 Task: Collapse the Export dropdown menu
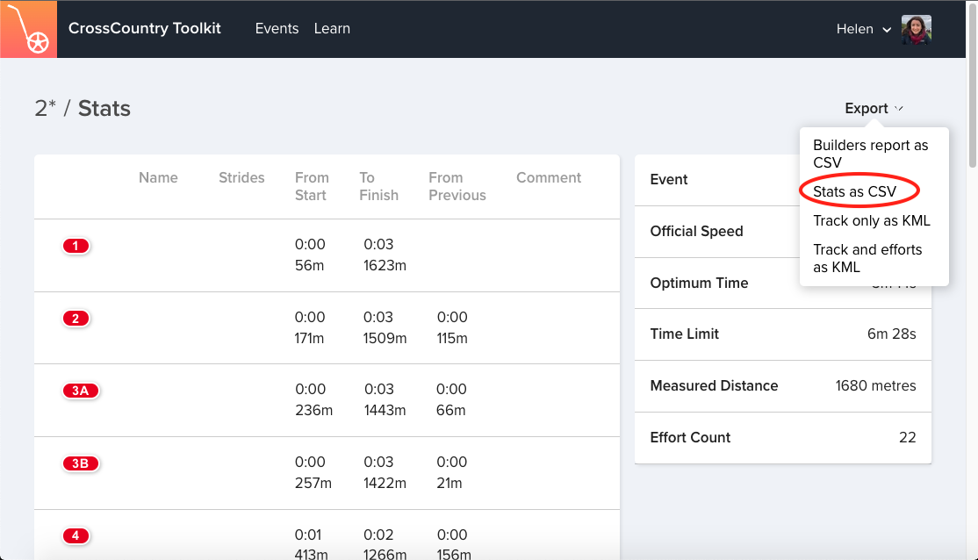[866, 109]
